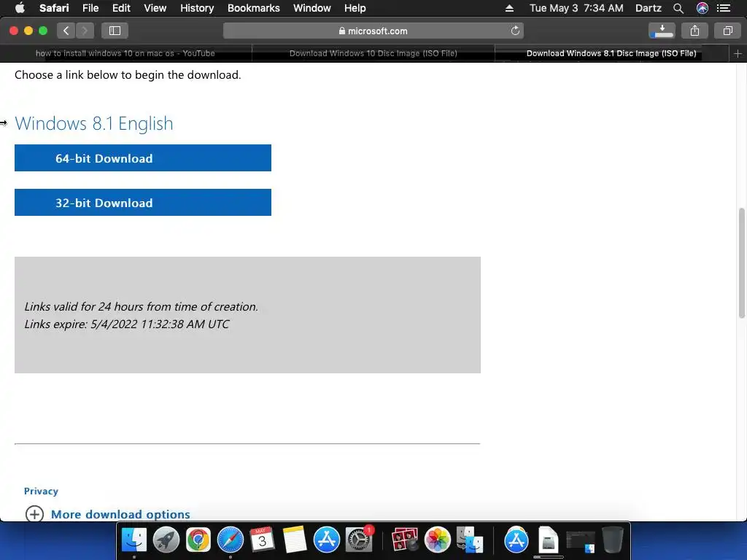Screen dimensions: 747x560
Task: Click 'Choose a link below' text
Action: (128, 75)
